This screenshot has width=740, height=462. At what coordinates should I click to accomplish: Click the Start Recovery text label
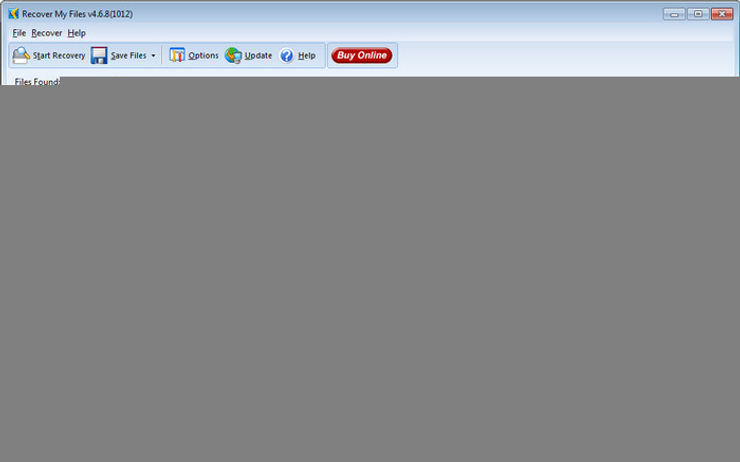click(x=59, y=56)
